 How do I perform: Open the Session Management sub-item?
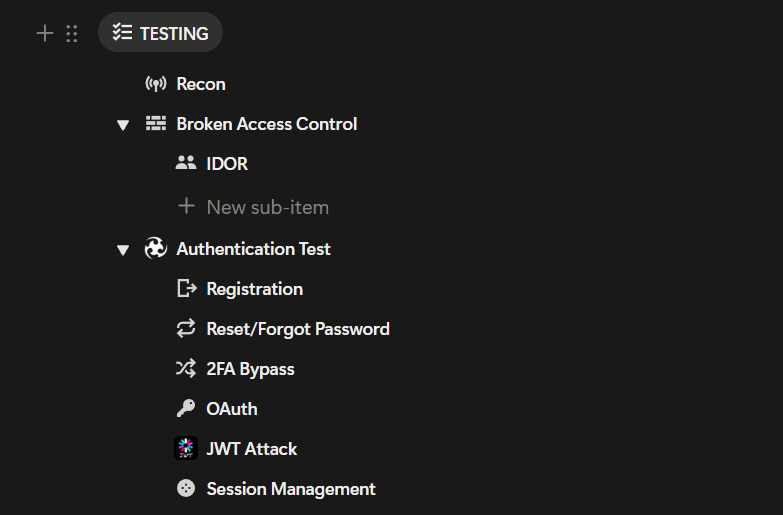coord(291,489)
